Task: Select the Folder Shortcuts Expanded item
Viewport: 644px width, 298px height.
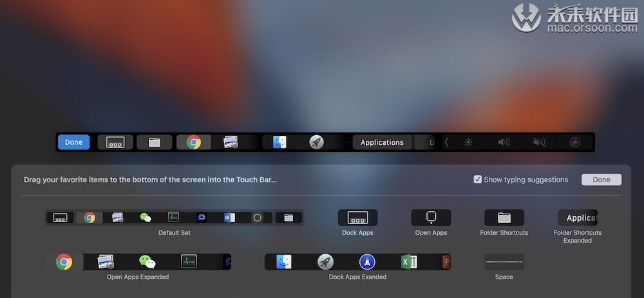Action: (578, 218)
